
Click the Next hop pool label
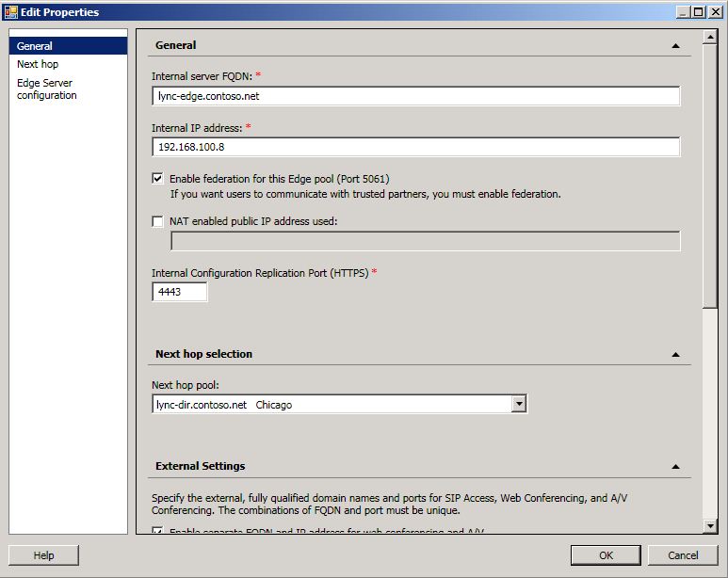pyautogui.click(x=186, y=385)
